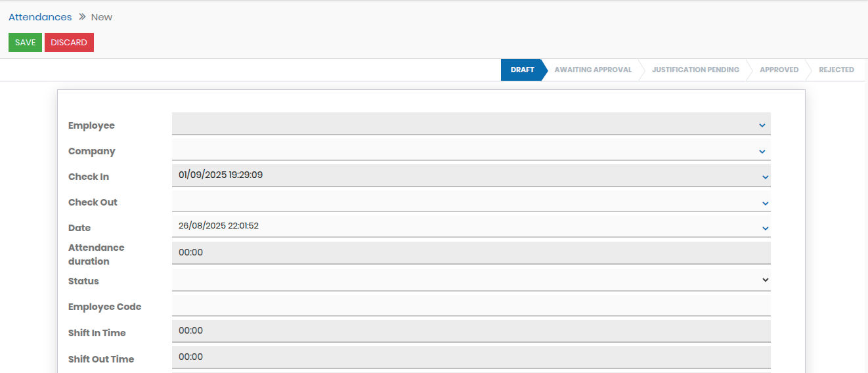Focus the Attendance duration field

click(470, 252)
